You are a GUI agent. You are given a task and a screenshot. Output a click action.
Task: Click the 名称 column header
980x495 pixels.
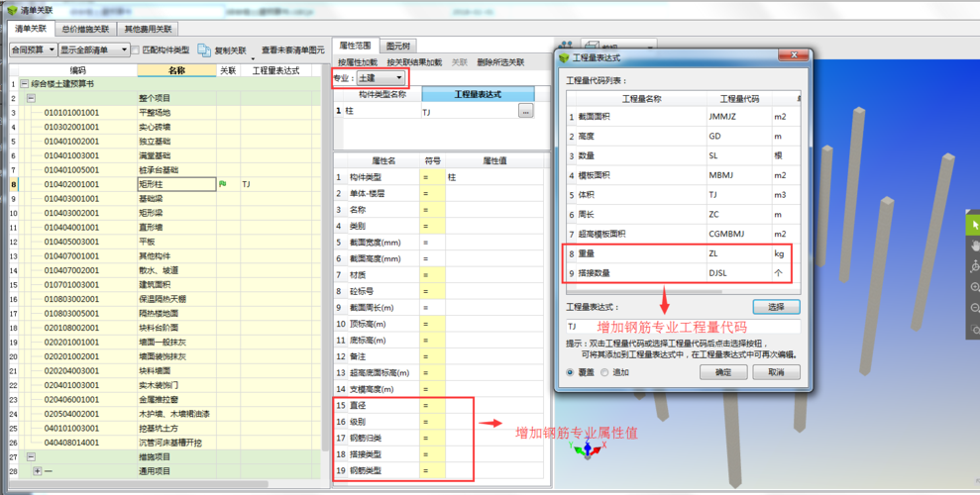176,70
